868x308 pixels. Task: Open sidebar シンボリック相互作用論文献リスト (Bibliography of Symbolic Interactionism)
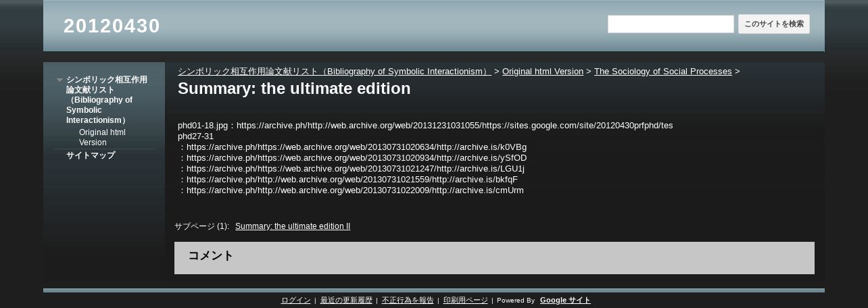(107, 100)
